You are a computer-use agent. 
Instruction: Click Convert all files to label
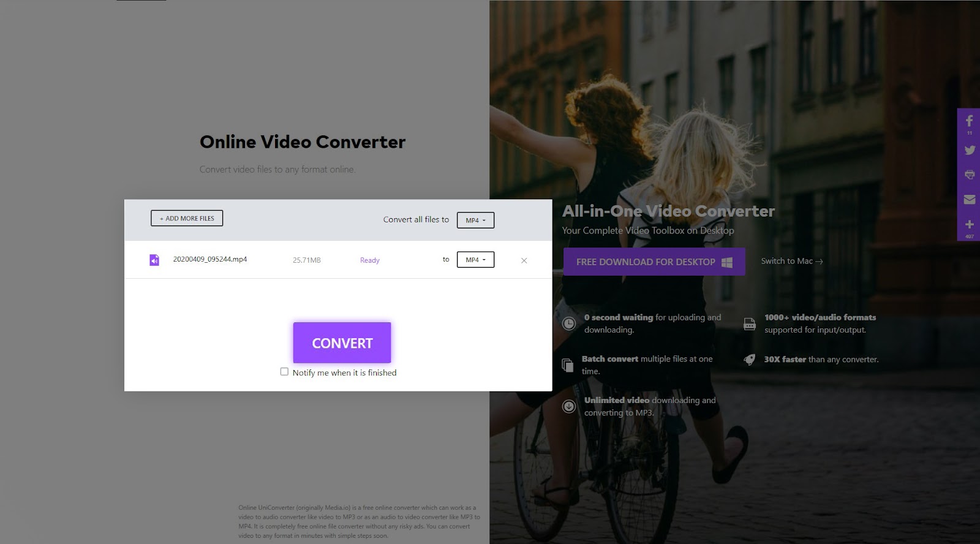point(416,219)
